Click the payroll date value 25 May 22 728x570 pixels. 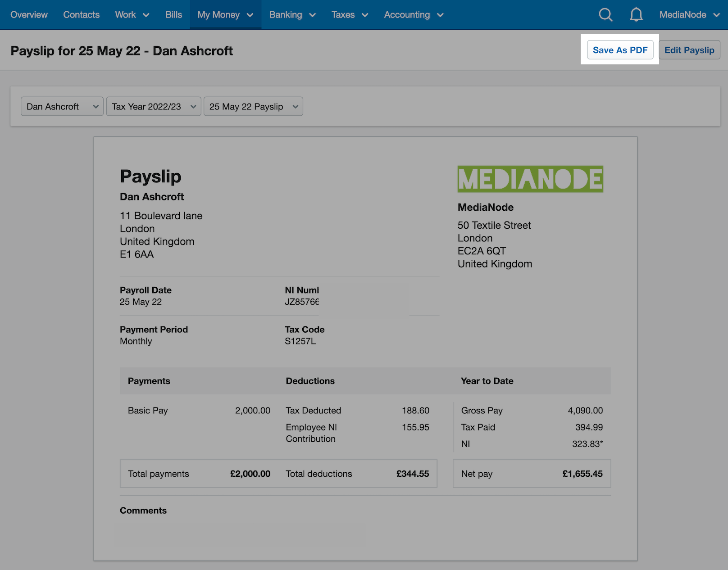141,302
